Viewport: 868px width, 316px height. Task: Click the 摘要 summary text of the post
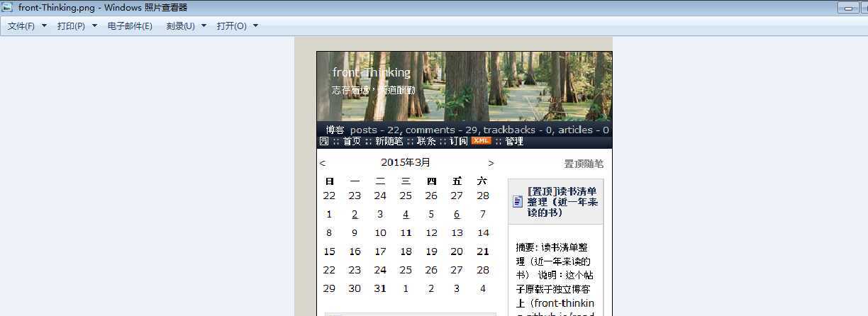[555, 279]
